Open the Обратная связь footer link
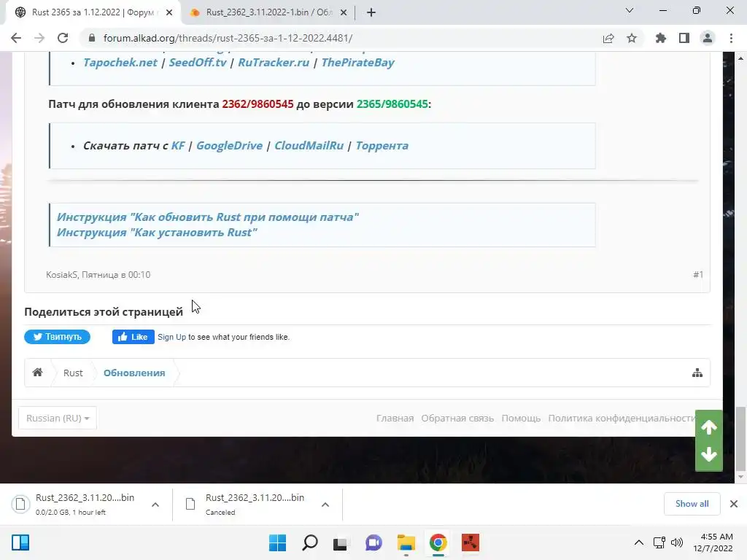Image resolution: width=747 pixels, height=560 pixels. coord(457,418)
